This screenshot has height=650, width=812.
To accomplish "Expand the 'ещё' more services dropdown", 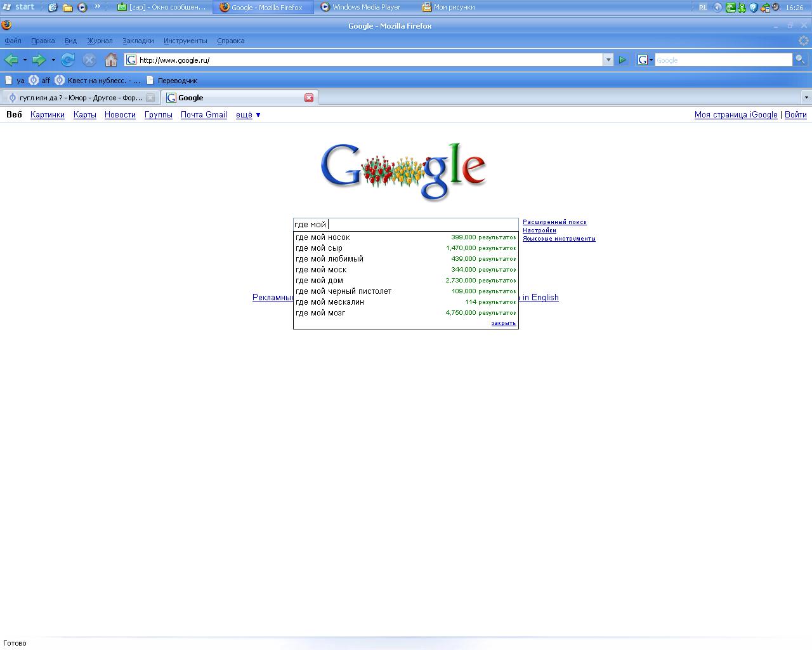I will tap(248, 115).
